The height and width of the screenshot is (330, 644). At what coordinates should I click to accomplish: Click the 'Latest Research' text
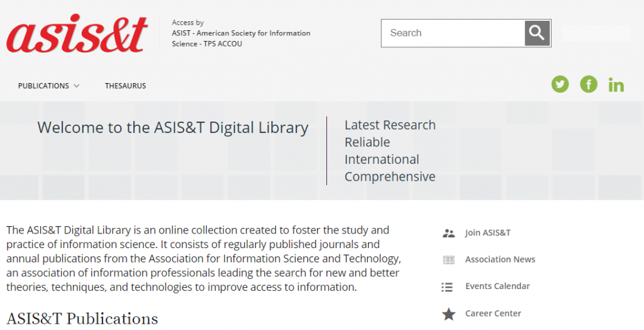[390, 125]
